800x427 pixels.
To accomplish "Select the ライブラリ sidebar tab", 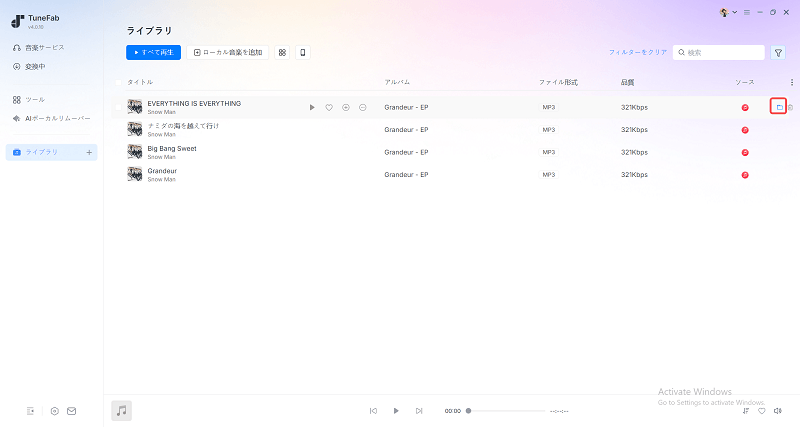I will [x=51, y=152].
